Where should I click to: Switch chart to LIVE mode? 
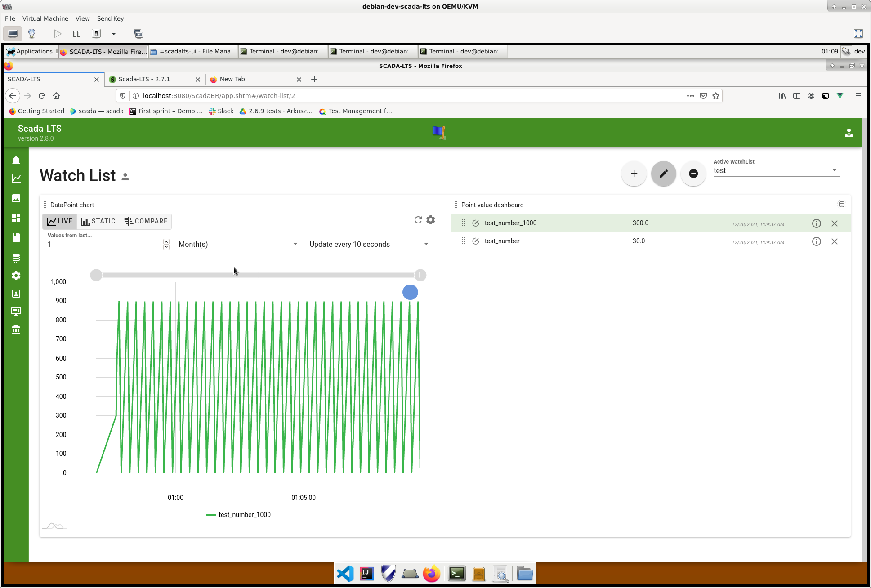60,221
